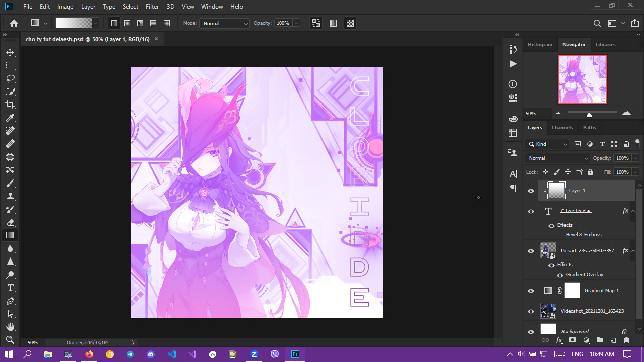
Task: Select the Move tool
Action: 10,52
